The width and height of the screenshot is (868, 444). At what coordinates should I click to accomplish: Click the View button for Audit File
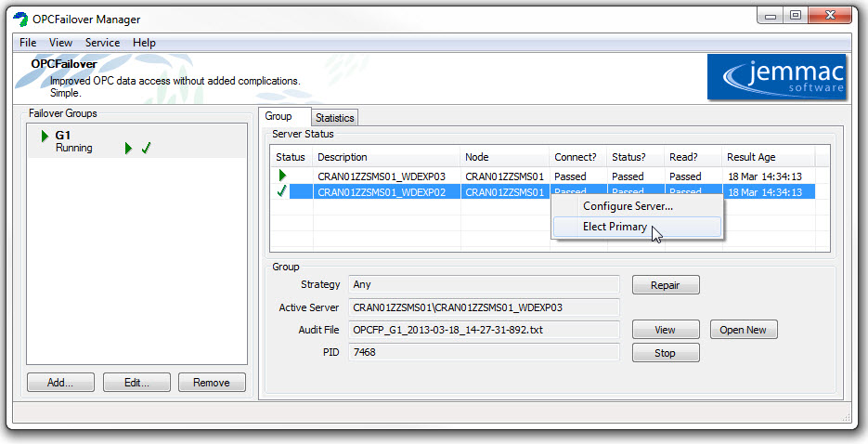coord(666,330)
